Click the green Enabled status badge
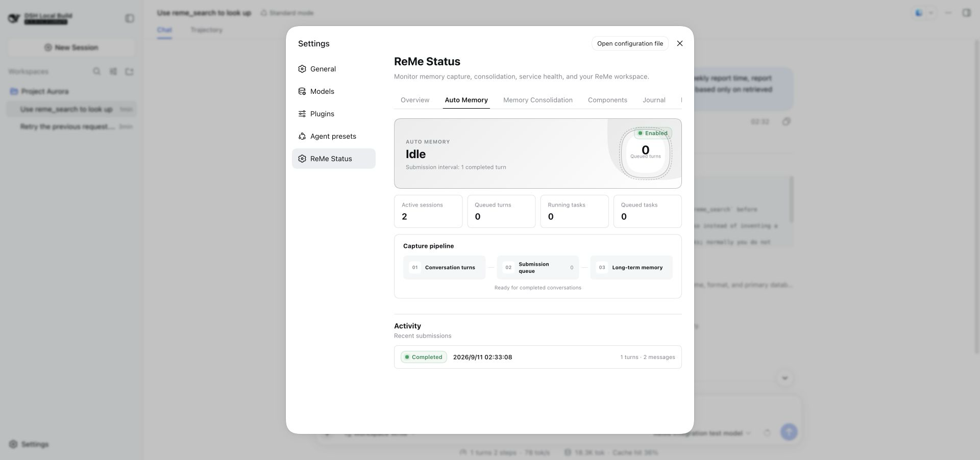980x460 pixels. [x=653, y=133]
